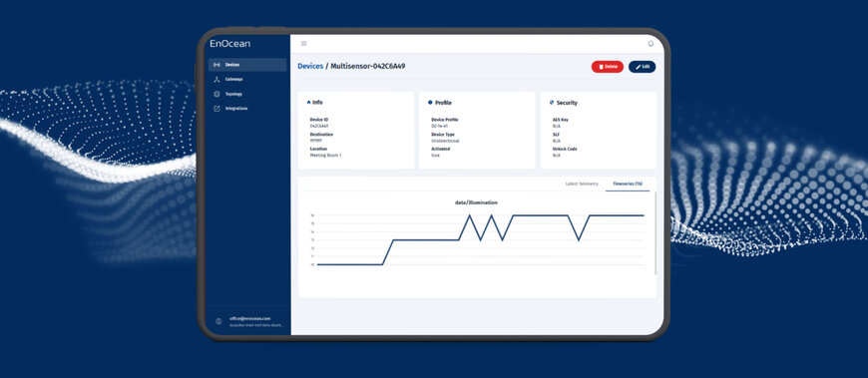
Task: Click the EnOcean logo
Action: (229, 44)
